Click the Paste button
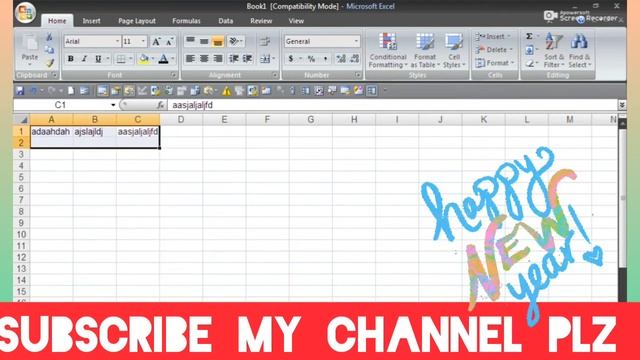This screenshot has height=360, width=640. point(30,51)
